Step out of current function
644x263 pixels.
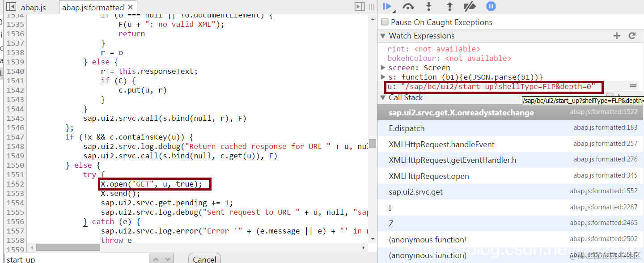pos(449,6)
